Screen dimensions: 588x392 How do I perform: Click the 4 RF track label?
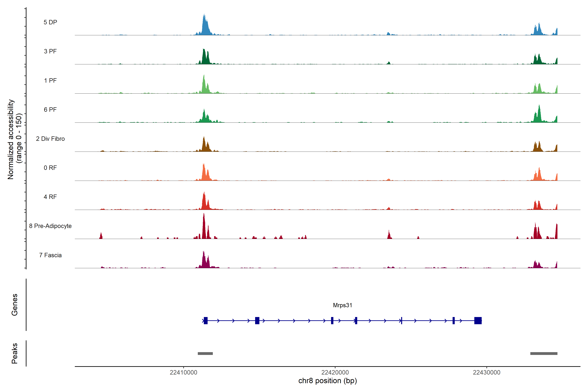[x=50, y=197]
